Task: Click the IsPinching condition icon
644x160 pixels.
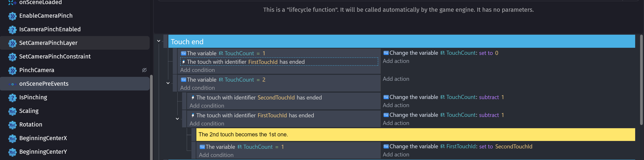Action: (12, 98)
